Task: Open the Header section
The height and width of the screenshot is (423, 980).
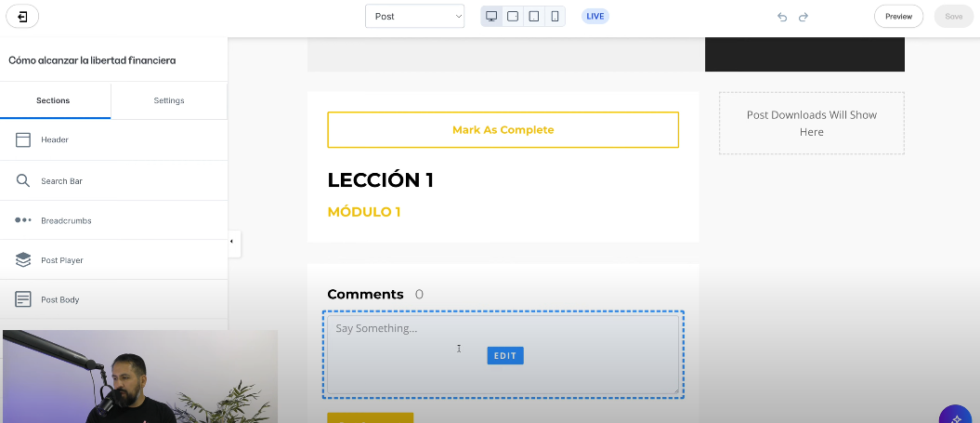Action: (x=113, y=139)
